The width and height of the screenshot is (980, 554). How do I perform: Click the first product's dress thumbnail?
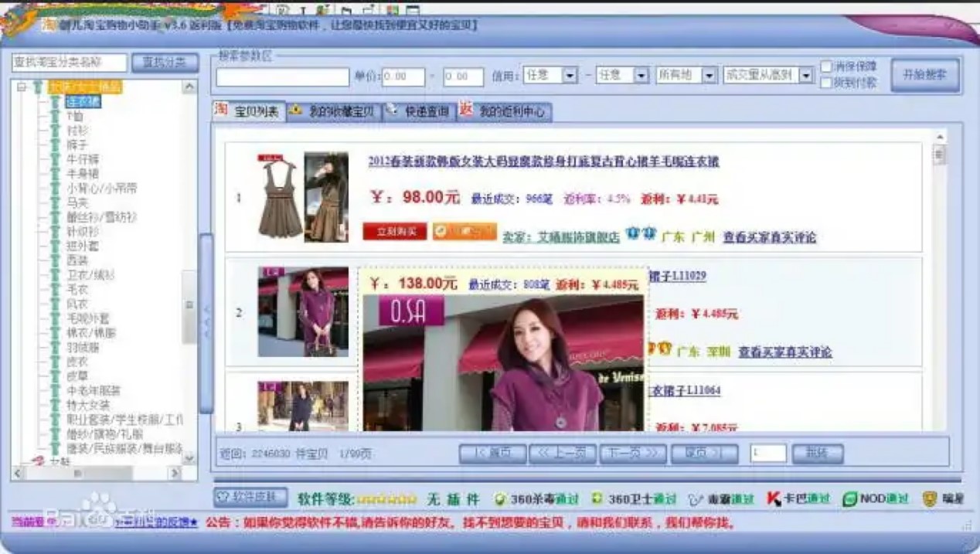tap(279, 198)
